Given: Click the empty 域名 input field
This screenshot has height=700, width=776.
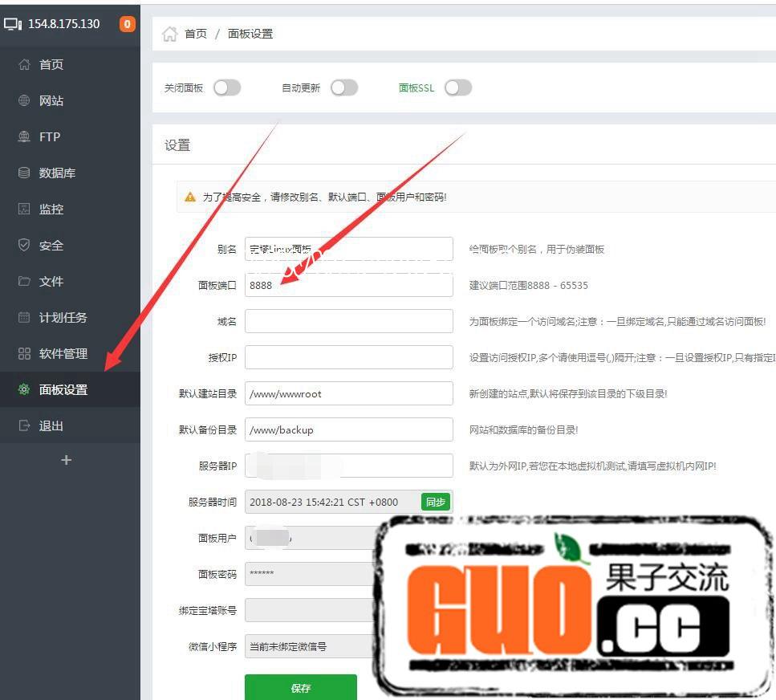Looking at the screenshot, I should coord(348,321).
